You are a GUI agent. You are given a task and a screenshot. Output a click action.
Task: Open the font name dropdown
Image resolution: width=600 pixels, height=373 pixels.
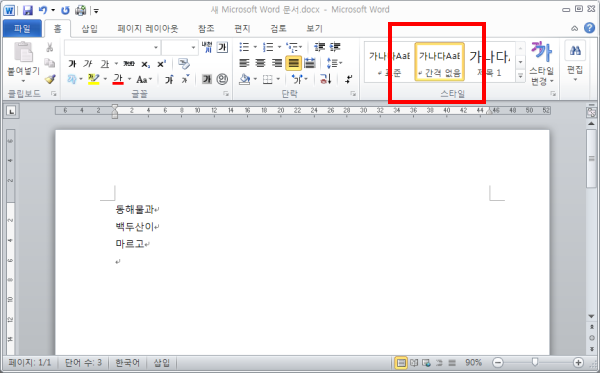click(156, 47)
